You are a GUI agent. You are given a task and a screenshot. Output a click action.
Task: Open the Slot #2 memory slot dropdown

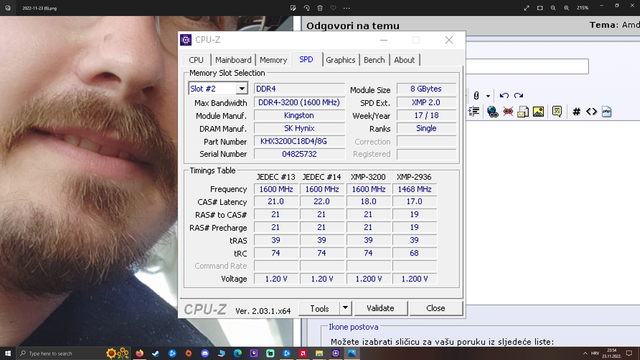tap(218, 88)
